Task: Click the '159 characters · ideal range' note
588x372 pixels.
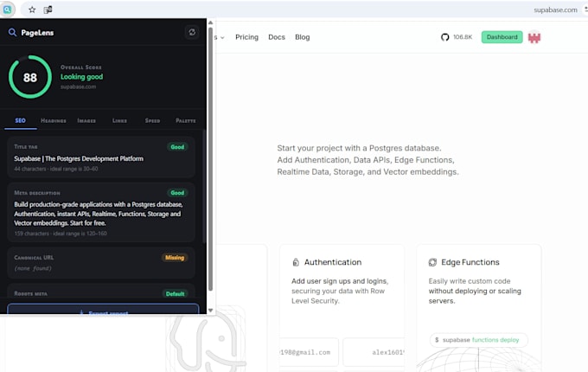Action: point(61,234)
